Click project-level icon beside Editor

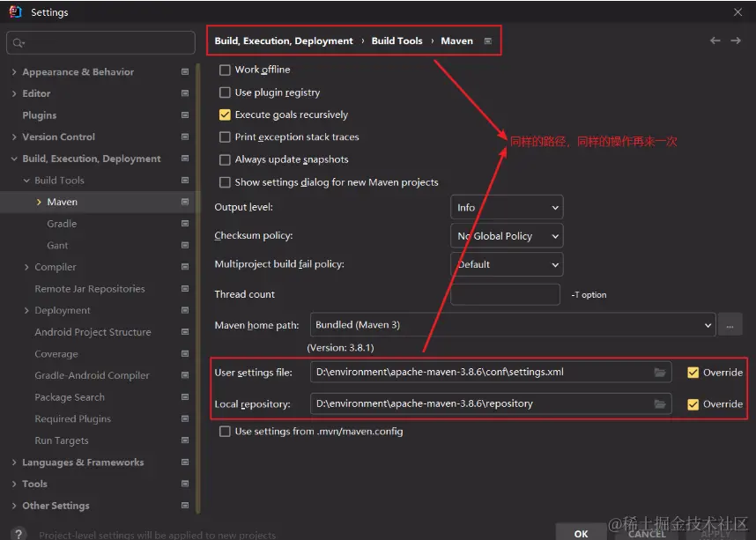[185, 93]
